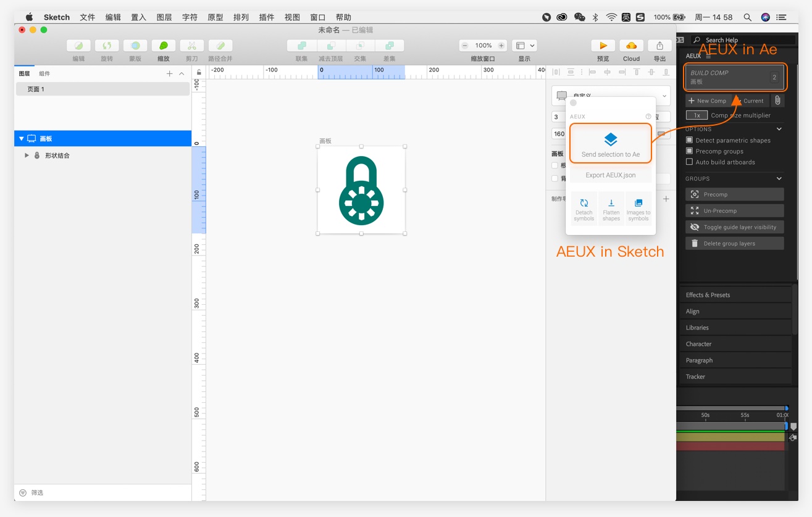The width and height of the screenshot is (812, 517).
Task: Click the Export share icon in toolbar
Action: coord(659,46)
